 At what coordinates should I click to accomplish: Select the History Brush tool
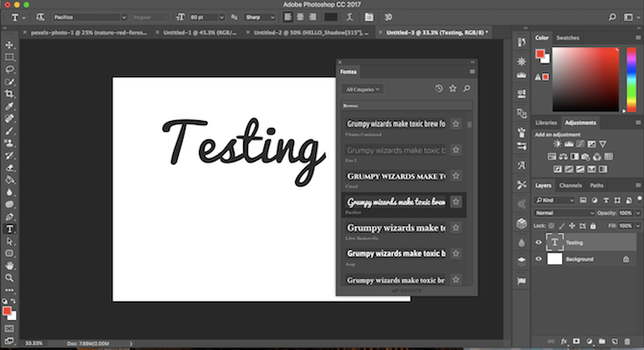(x=10, y=156)
